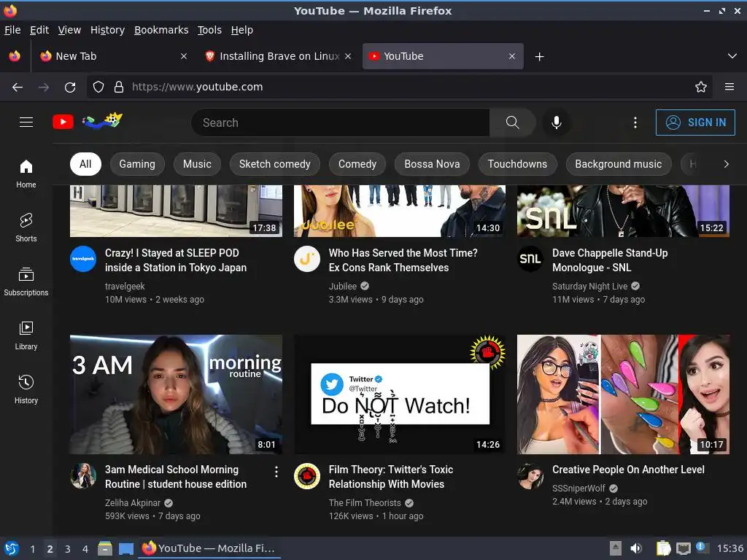Open a new tab with plus icon
This screenshot has height=560, width=747.
(x=539, y=57)
